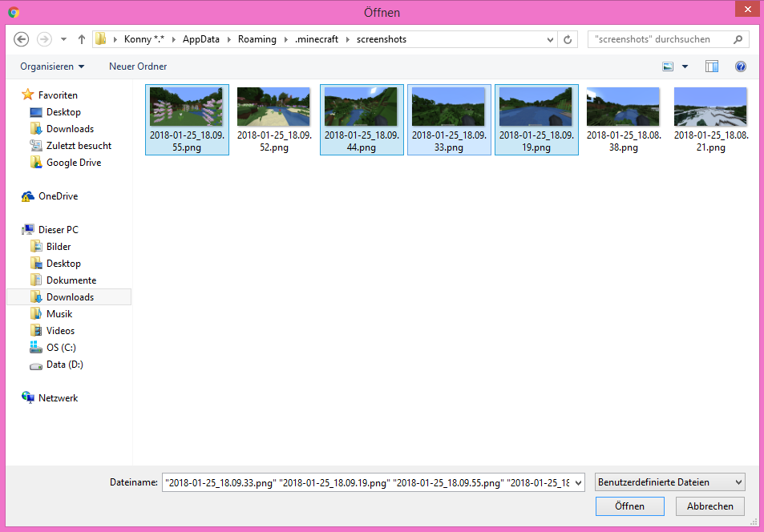764x532 pixels.
Task: Click Roaming in the address path
Action: click(257, 39)
